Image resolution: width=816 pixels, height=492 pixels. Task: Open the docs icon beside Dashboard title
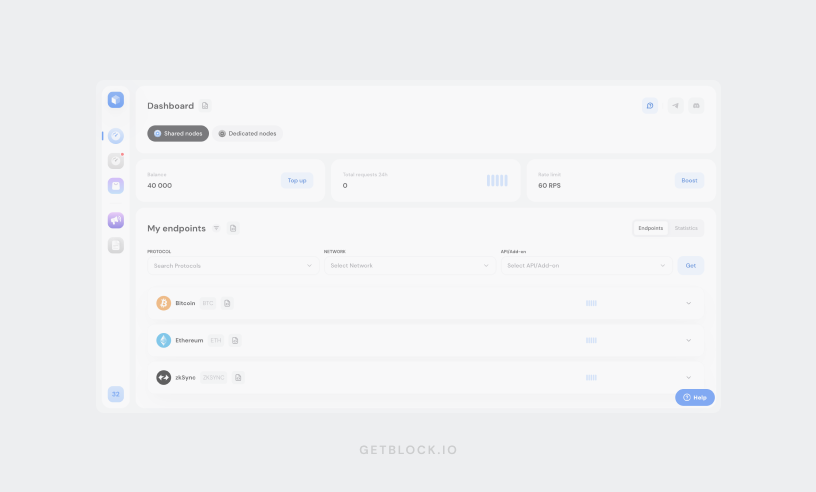[x=205, y=106]
